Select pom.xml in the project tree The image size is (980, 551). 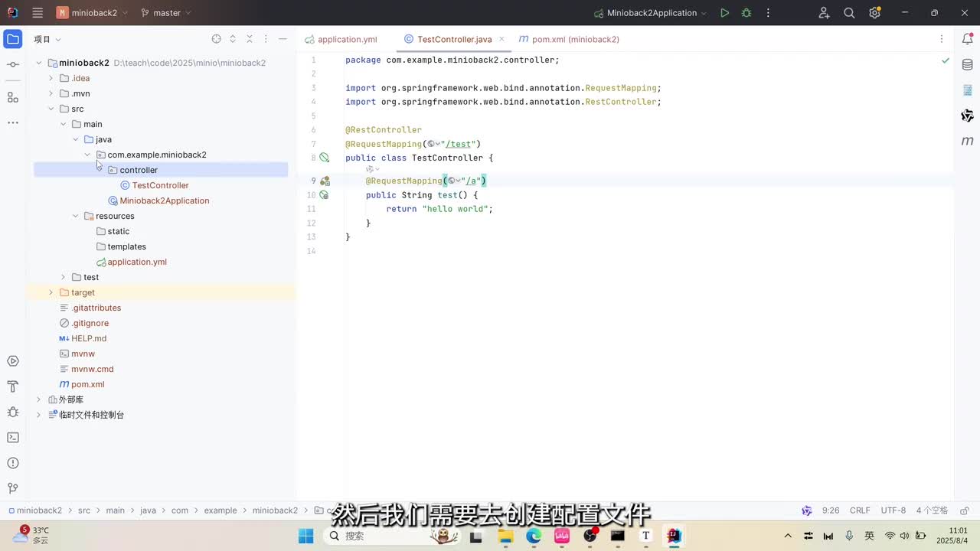point(82,384)
